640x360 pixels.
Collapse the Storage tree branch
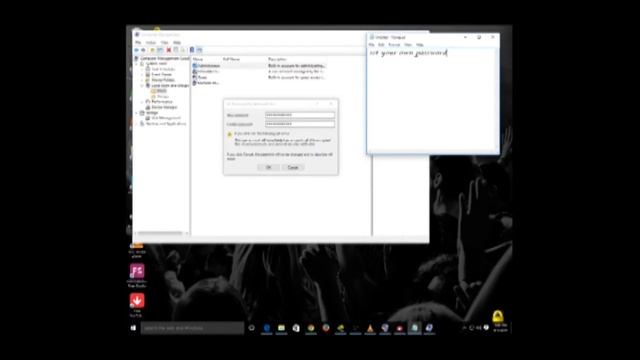coord(137,113)
